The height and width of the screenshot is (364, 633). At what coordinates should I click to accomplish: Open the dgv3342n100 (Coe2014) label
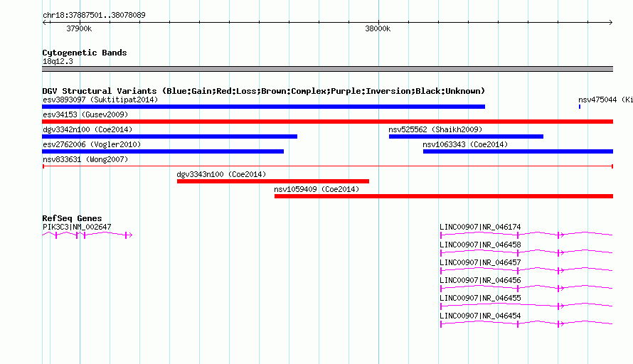point(87,129)
